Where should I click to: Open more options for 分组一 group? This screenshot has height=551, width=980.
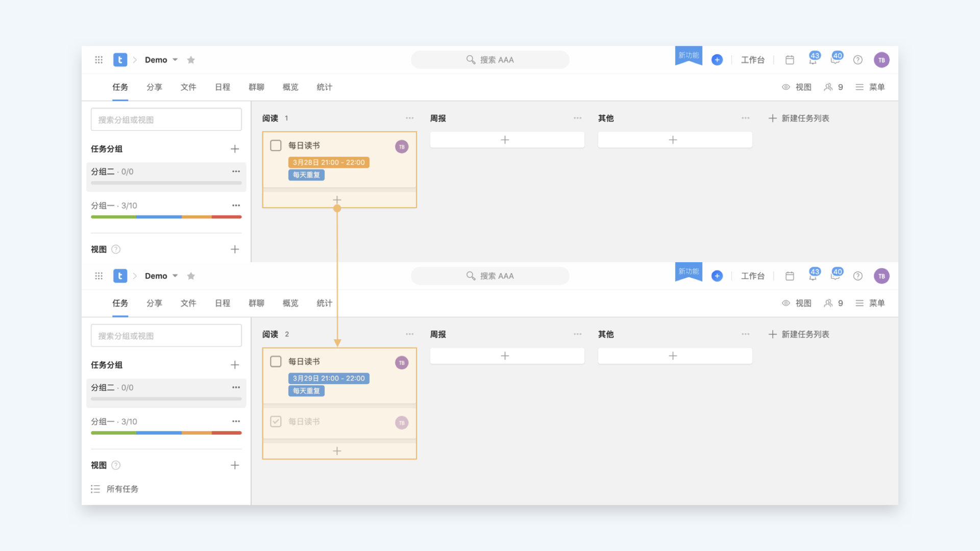(236, 206)
